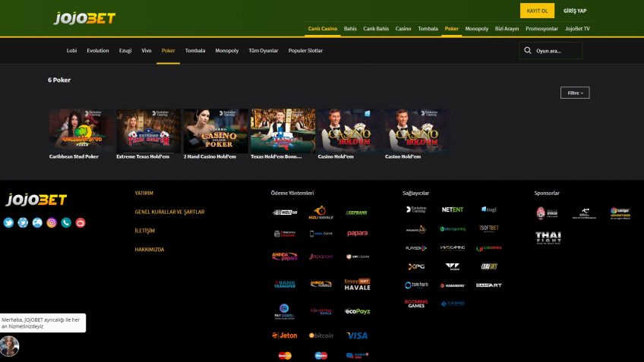
Task: Open the Extreme Texas Hold'em game thumbnail
Action: 149,131
